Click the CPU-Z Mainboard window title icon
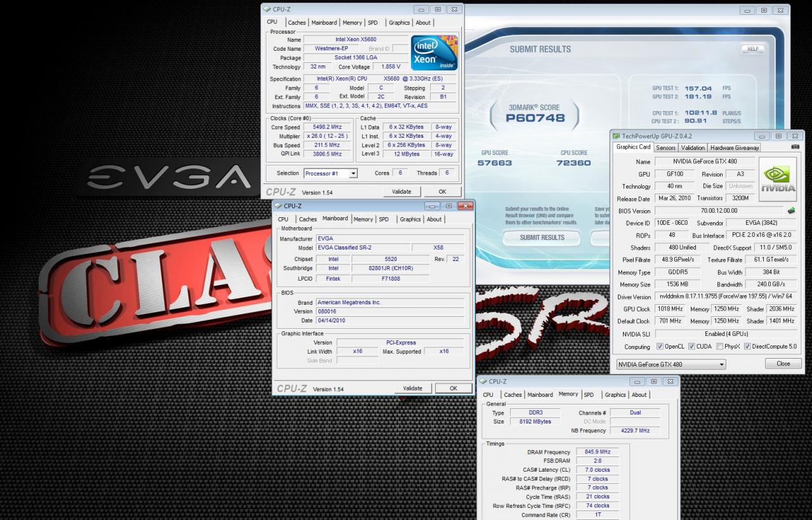Screen dimensions: 812x520 (x=278, y=206)
